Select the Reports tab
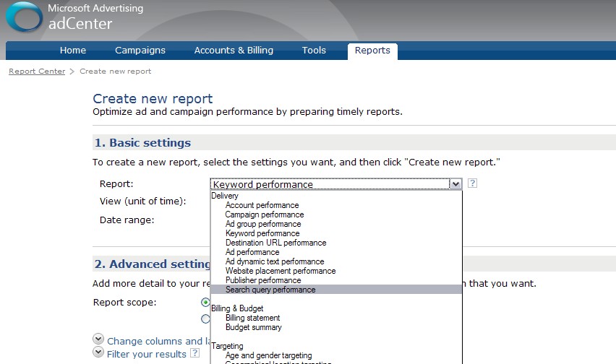The width and height of the screenshot is (616, 364). point(372,51)
